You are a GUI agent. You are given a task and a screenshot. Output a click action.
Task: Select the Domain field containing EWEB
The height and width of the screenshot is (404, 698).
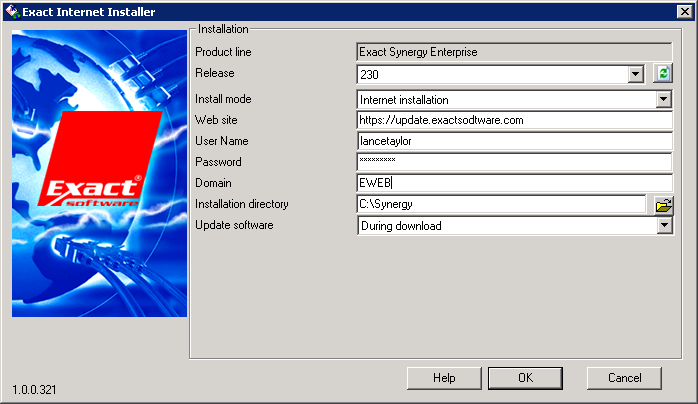(x=513, y=183)
